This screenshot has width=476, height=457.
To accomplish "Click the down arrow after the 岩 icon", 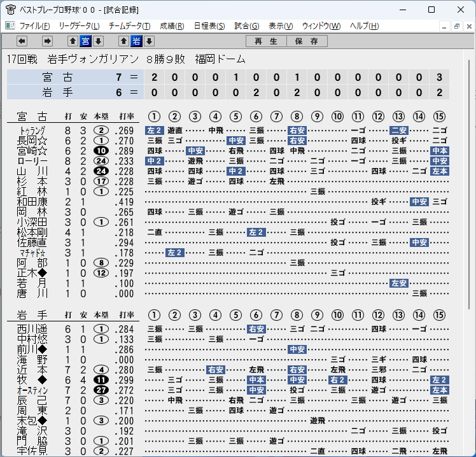I will click(x=149, y=41).
